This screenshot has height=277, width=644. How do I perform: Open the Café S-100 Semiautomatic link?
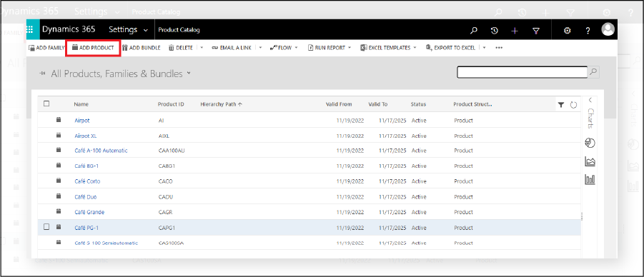click(106, 243)
